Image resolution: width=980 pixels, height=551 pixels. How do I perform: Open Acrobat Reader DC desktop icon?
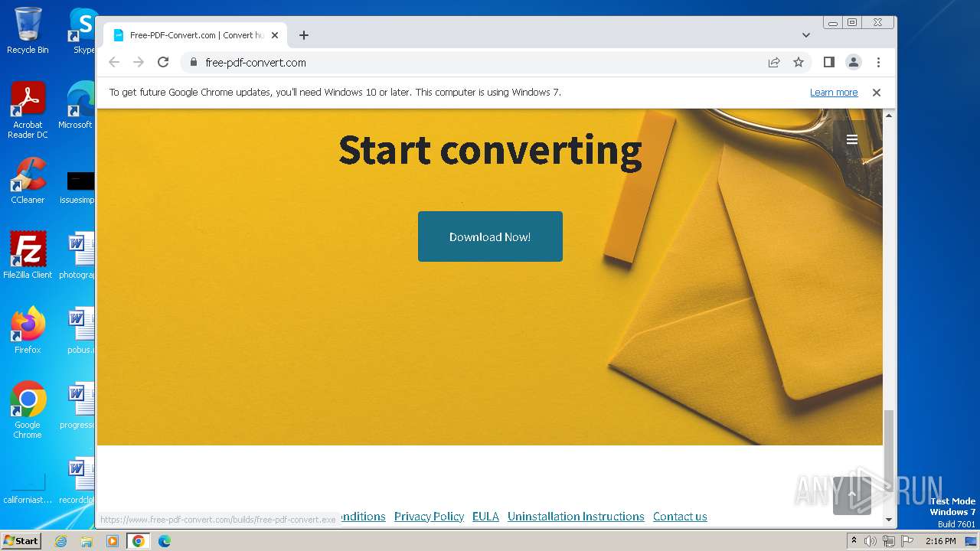28,110
